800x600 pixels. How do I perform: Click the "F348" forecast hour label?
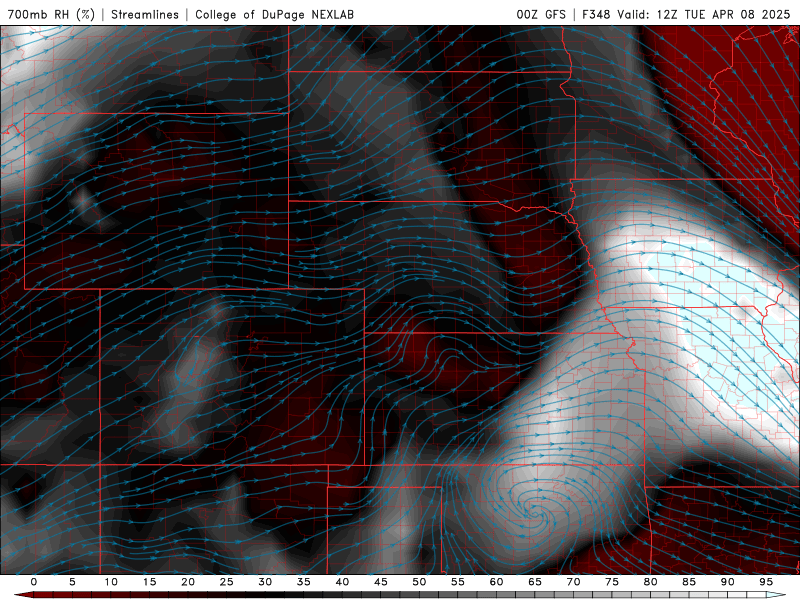596,14
